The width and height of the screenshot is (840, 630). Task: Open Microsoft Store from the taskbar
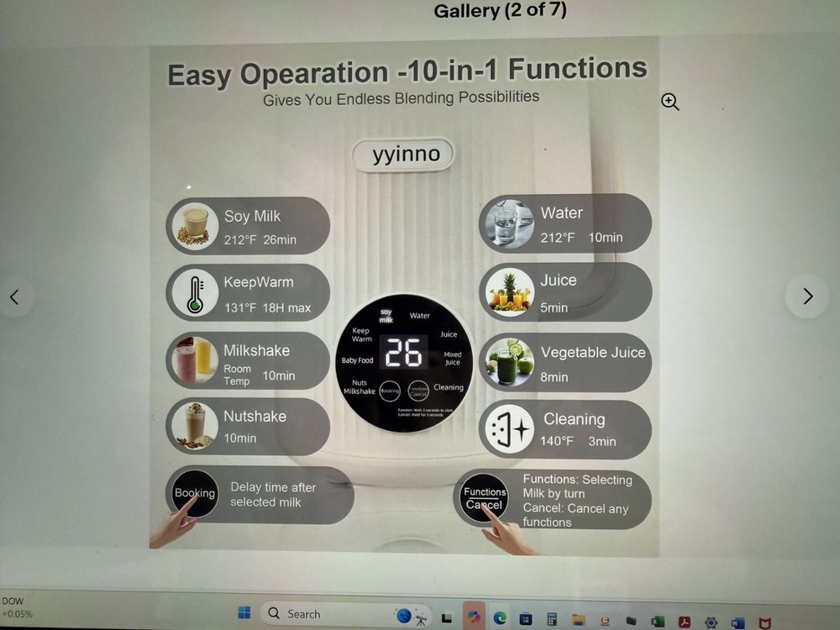[x=526, y=619]
